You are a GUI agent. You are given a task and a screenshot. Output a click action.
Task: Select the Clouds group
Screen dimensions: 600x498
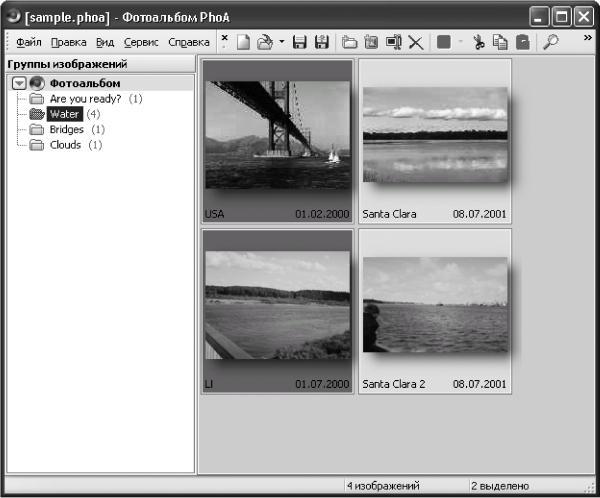point(65,145)
